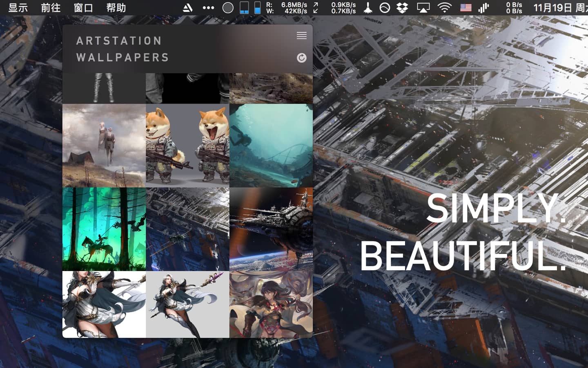
Task: Open the 显示 menu
Action: pos(18,7)
